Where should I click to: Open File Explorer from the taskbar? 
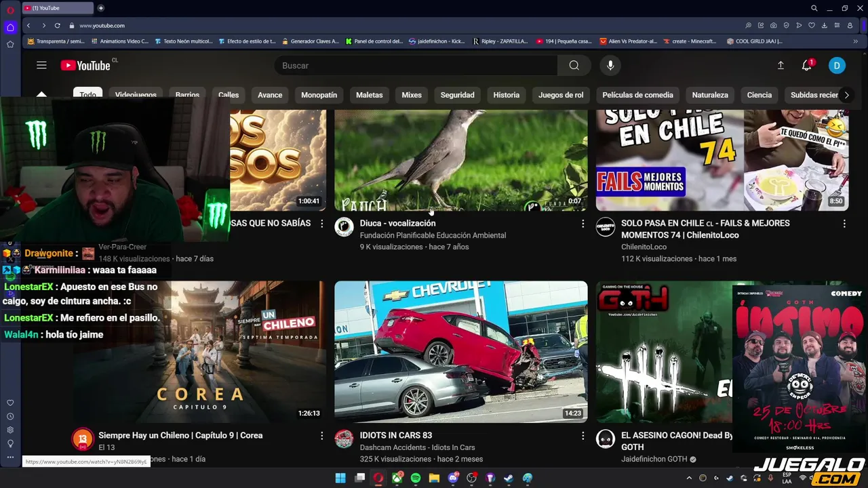pyautogui.click(x=434, y=478)
